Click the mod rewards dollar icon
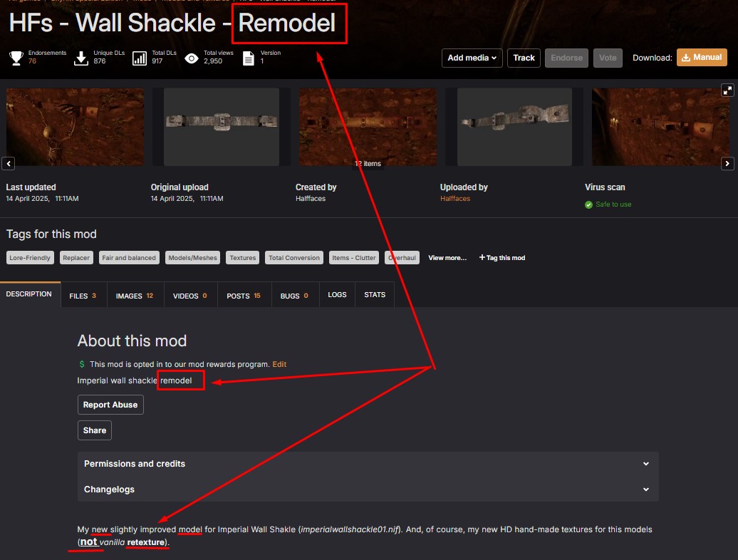 click(82, 364)
